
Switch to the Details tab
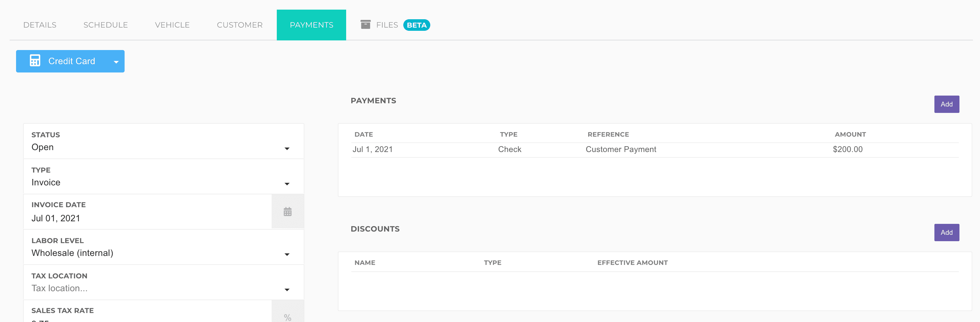click(40, 25)
